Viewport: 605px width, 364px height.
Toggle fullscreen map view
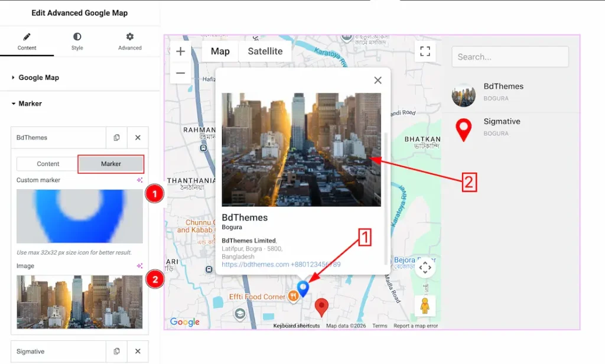pos(425,51)
